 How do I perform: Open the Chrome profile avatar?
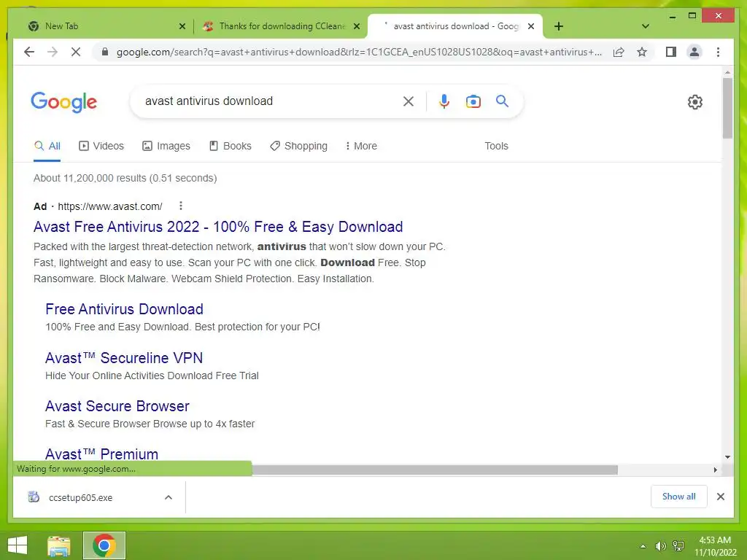(x=694, y=52)
